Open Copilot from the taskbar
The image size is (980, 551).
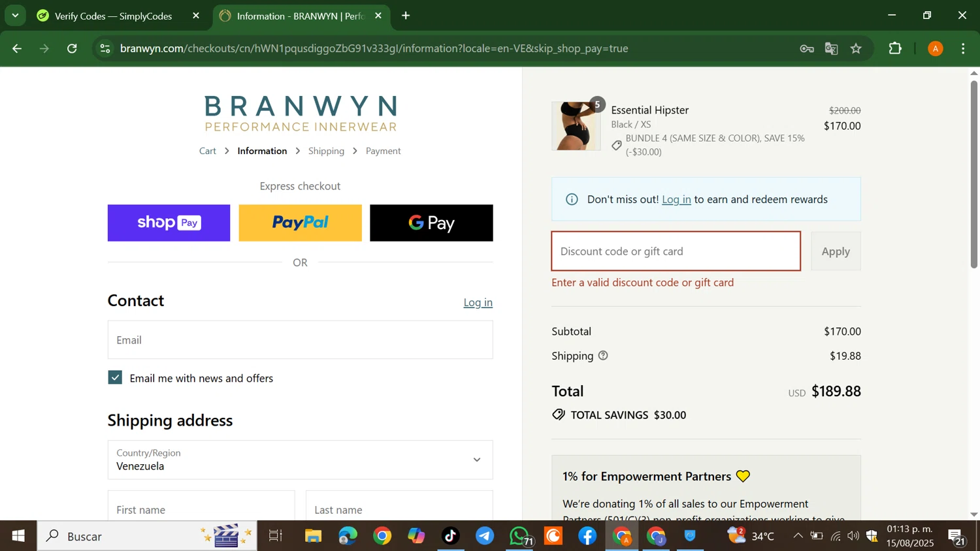416,536
